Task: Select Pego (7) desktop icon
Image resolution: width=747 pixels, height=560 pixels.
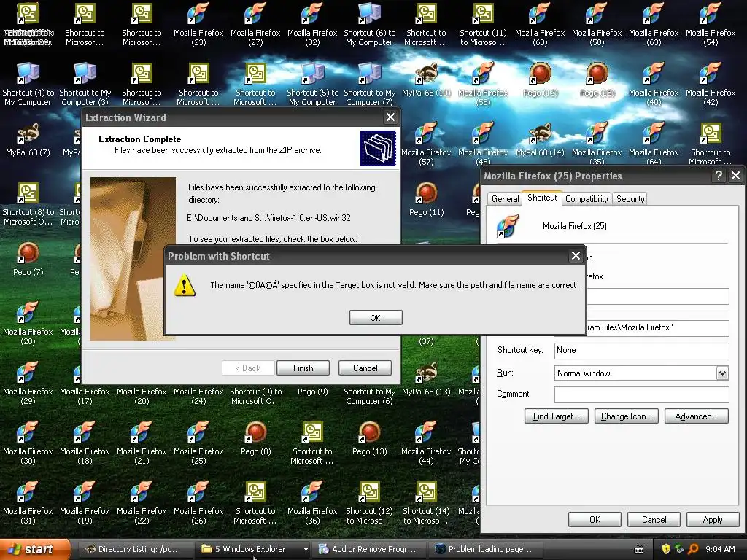Action: [28, 260]
